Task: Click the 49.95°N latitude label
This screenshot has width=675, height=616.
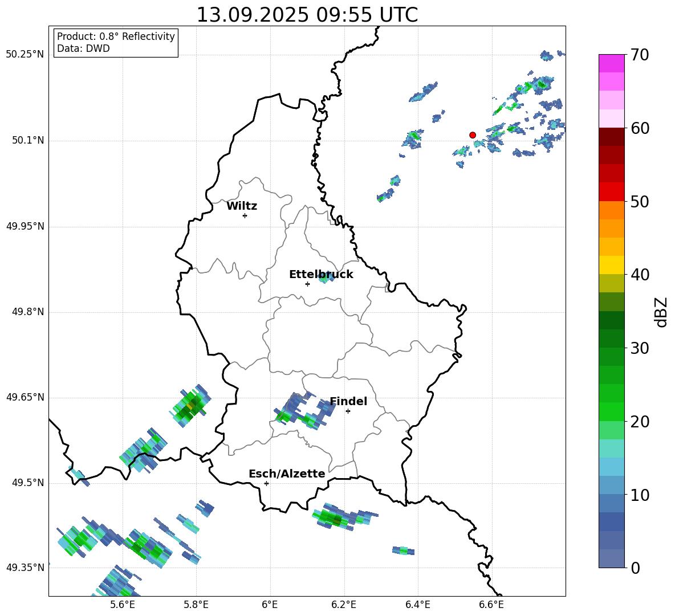Action: (x=25, y=227)
